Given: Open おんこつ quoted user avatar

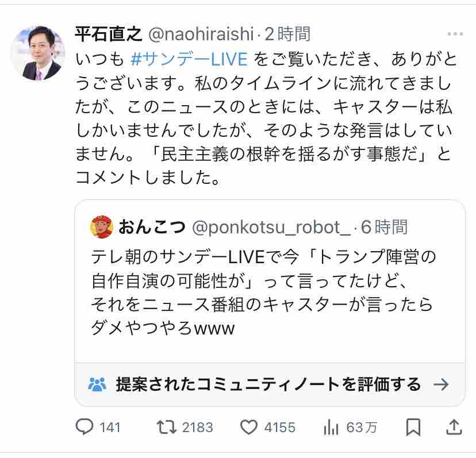Looking at the screenshot, I should (101, 227).
